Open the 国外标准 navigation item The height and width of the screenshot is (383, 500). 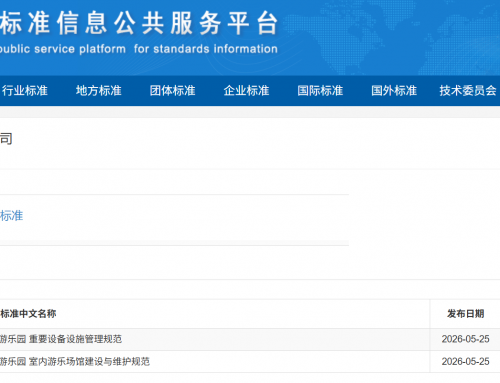[394, 91]
